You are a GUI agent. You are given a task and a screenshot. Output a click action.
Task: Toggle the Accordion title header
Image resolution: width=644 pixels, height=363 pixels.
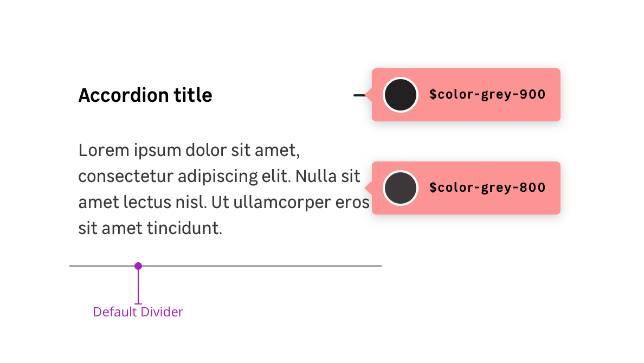tap(145, 95)
